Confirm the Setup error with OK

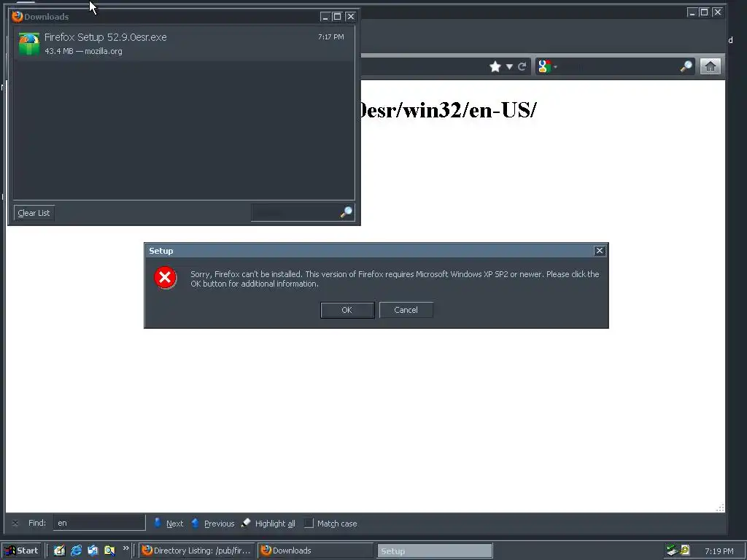click(x=347, y=310)
